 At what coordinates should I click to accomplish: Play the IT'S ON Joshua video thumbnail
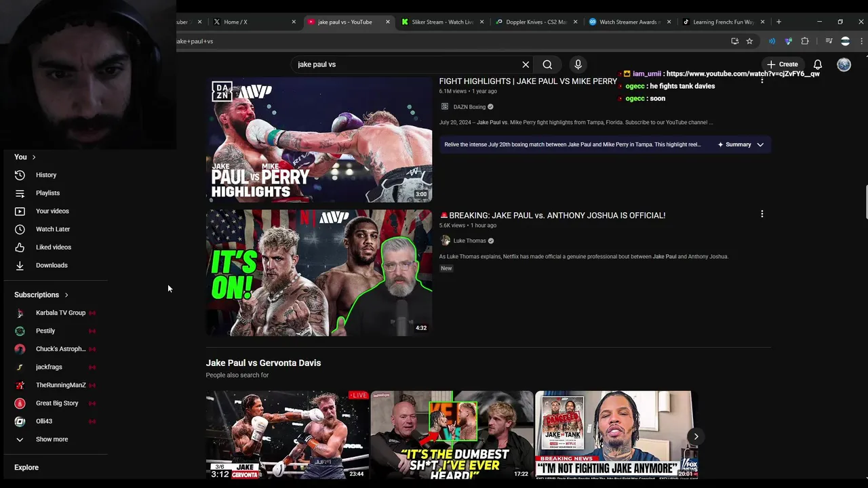coord(319,272)
